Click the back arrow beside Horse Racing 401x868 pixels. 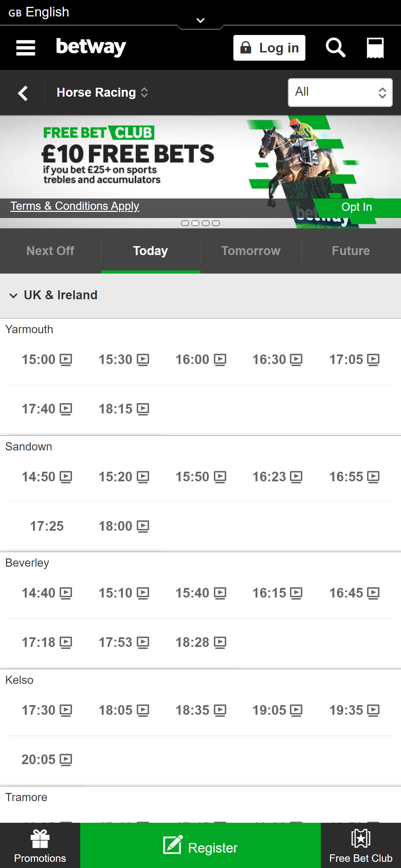(x=23, y=93)
